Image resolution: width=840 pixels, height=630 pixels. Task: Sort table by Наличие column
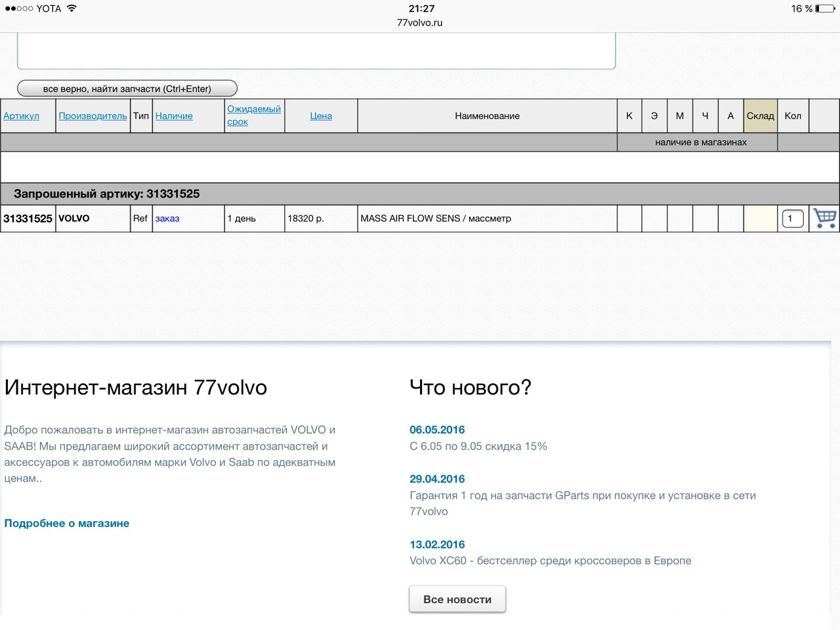[x=174, y=115]
